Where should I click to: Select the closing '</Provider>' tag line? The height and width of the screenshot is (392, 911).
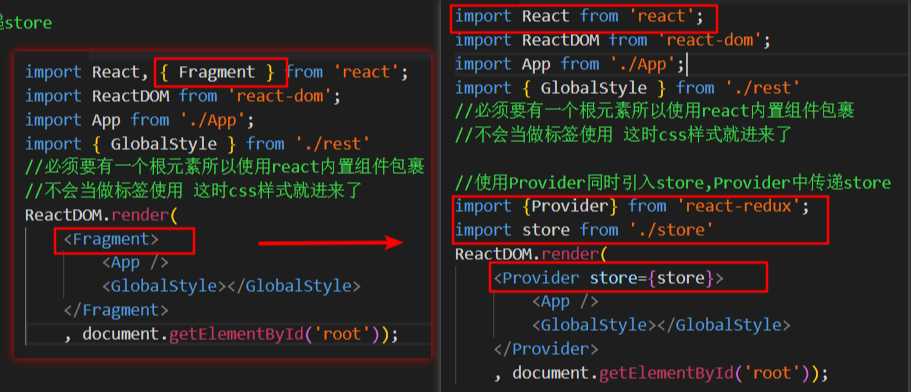[546, 349]
